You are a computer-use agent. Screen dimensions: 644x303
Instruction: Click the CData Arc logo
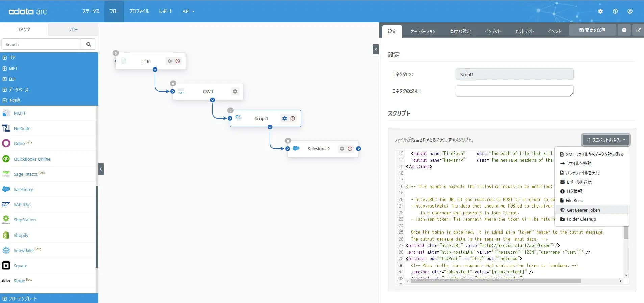[x=28, y=11]
